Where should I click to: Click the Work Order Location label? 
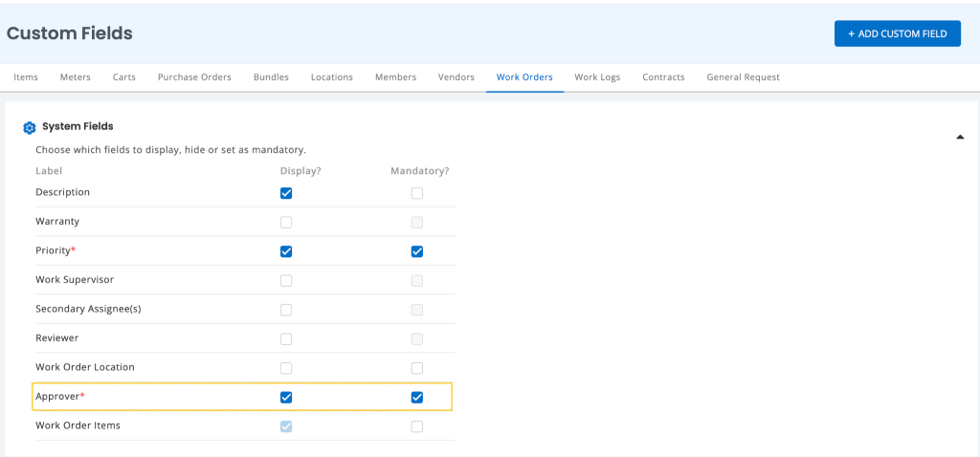[85, 367]
